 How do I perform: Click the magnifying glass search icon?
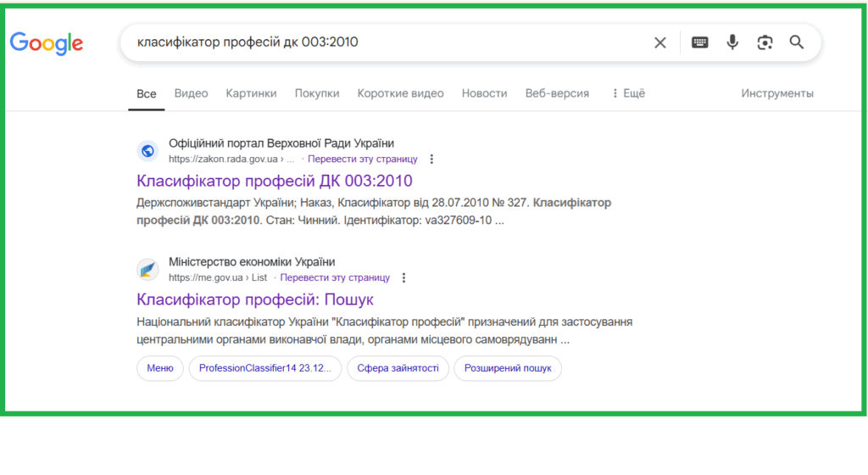click(797, 42)
